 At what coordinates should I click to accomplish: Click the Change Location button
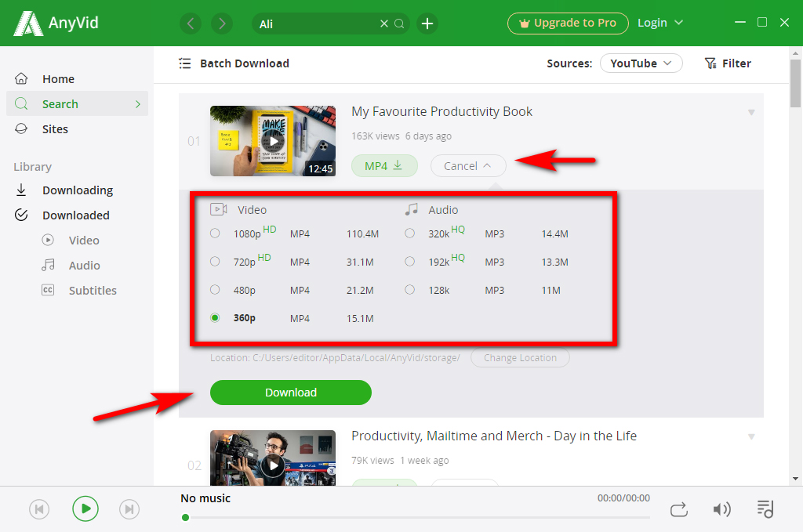coord(520,357)
